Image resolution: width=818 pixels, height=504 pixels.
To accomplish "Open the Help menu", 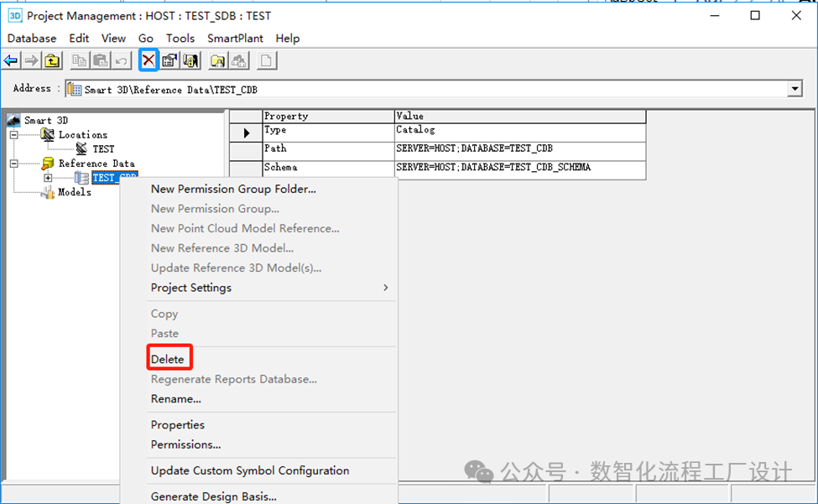I will pos(288,39).
